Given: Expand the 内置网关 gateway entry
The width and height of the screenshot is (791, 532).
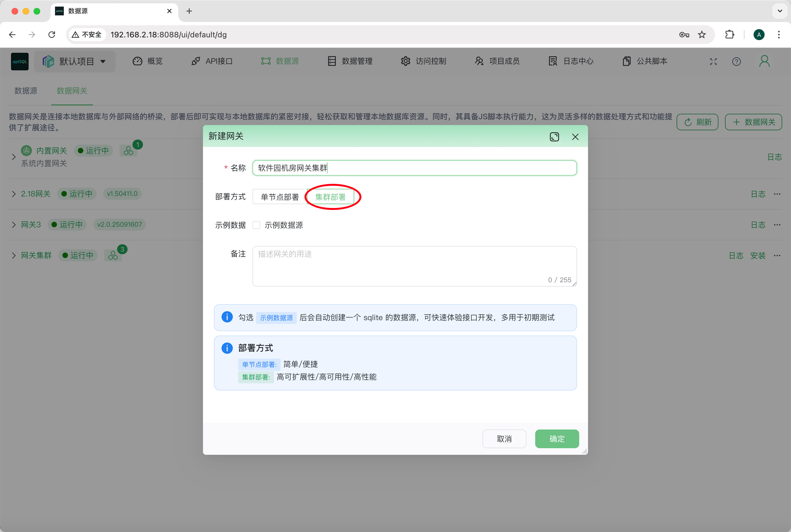Looking at the screenshot, I should 13,156.
